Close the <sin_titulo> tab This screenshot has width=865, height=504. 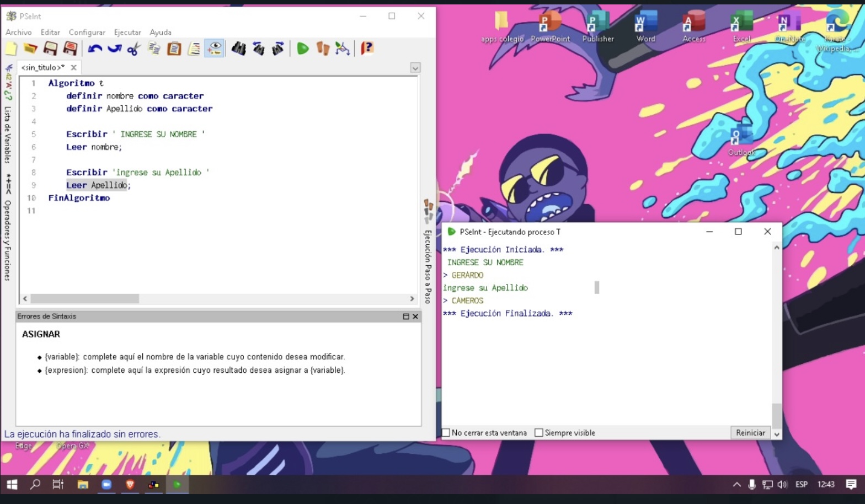click(73, 67)
